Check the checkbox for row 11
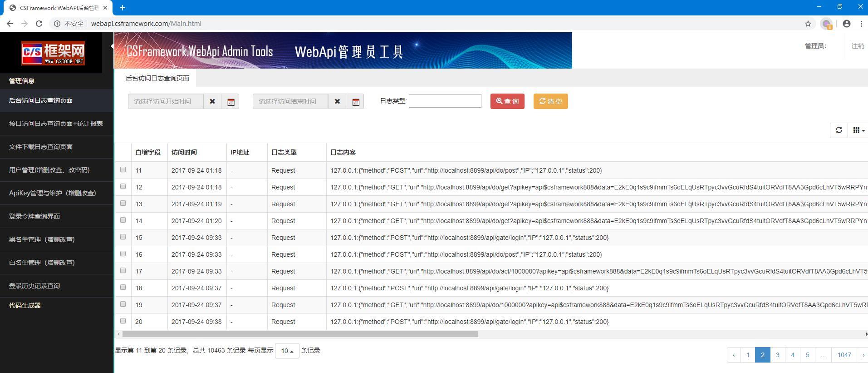 tap(123, 170)
